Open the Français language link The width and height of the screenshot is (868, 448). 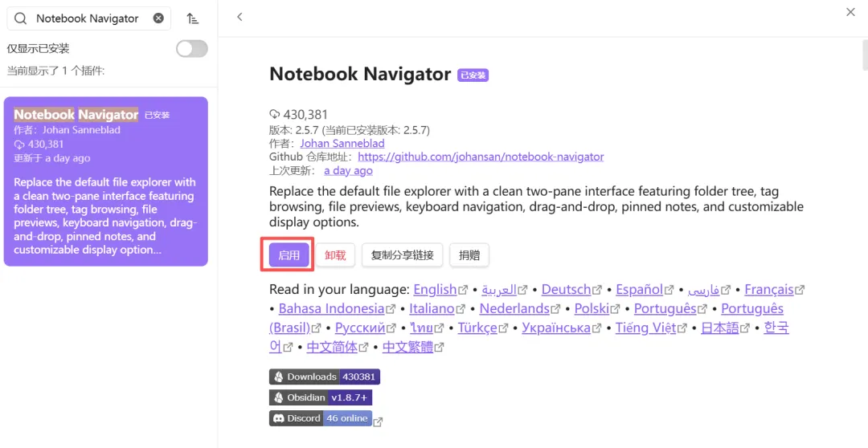coord(769,289)
